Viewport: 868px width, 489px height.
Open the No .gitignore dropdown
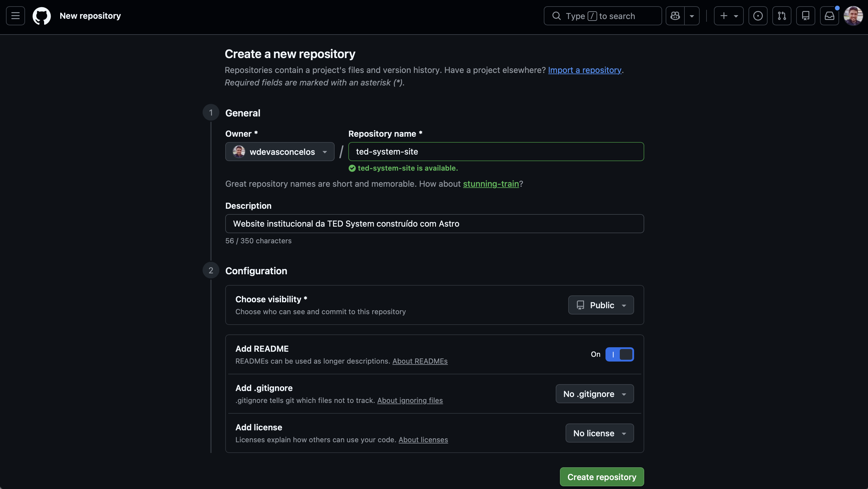coord(594,394)
